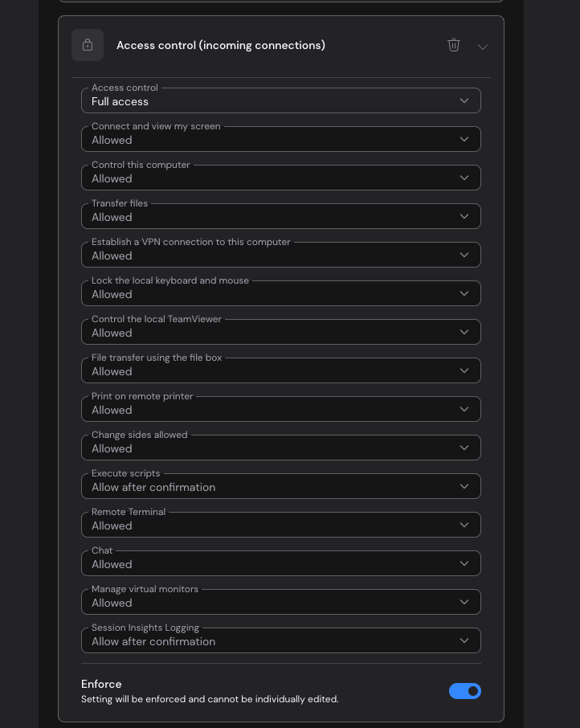Change the Control this computer setting

(280, 178)
